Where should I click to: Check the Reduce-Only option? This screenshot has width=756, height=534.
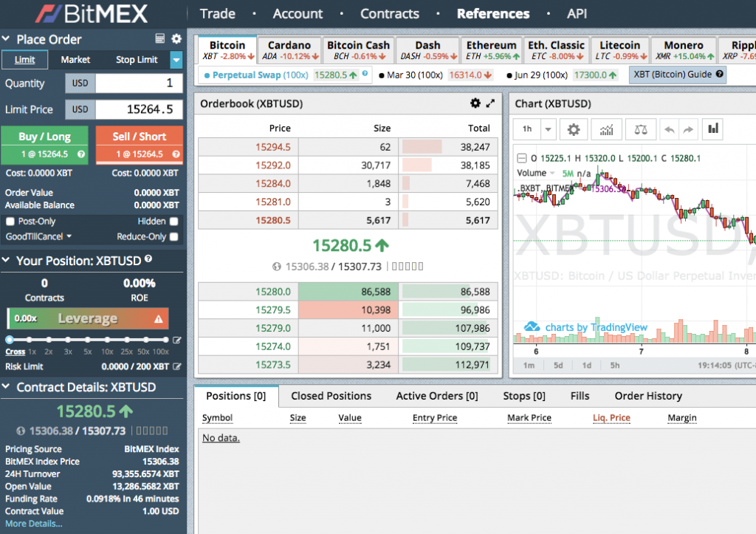[x=174, y=237]
